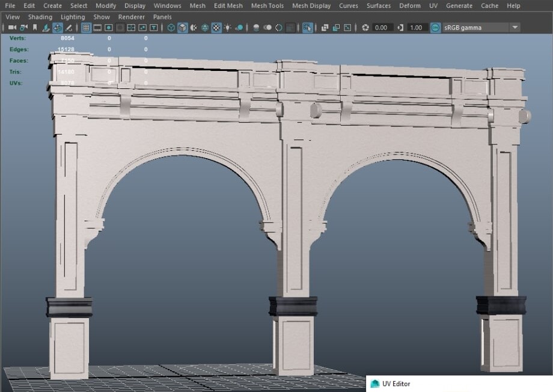Toggle the grid display icon

[x=85, y=27]
